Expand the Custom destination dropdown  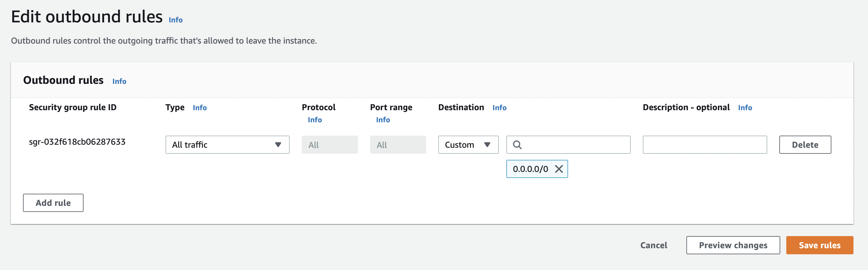coord(468,145)
